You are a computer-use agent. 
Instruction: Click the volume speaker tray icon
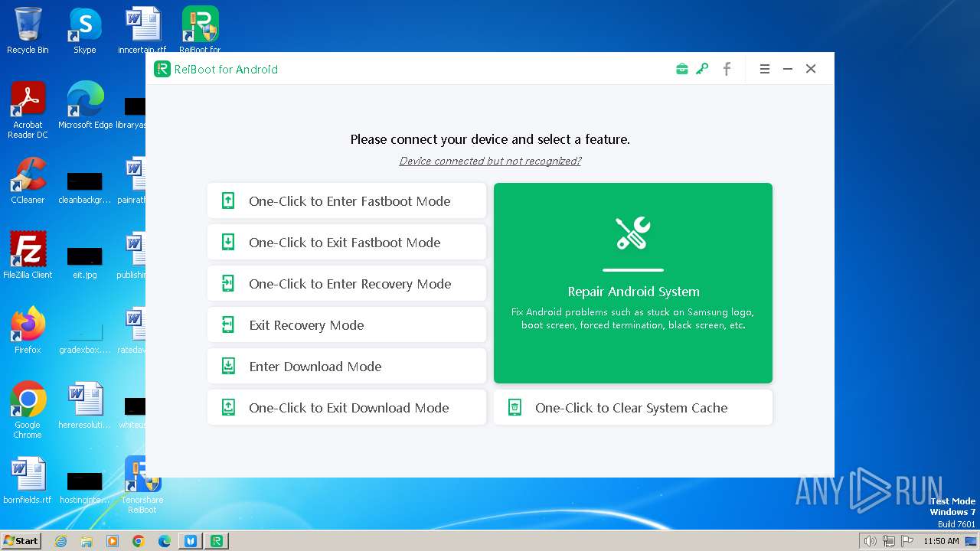click(870, 541)
